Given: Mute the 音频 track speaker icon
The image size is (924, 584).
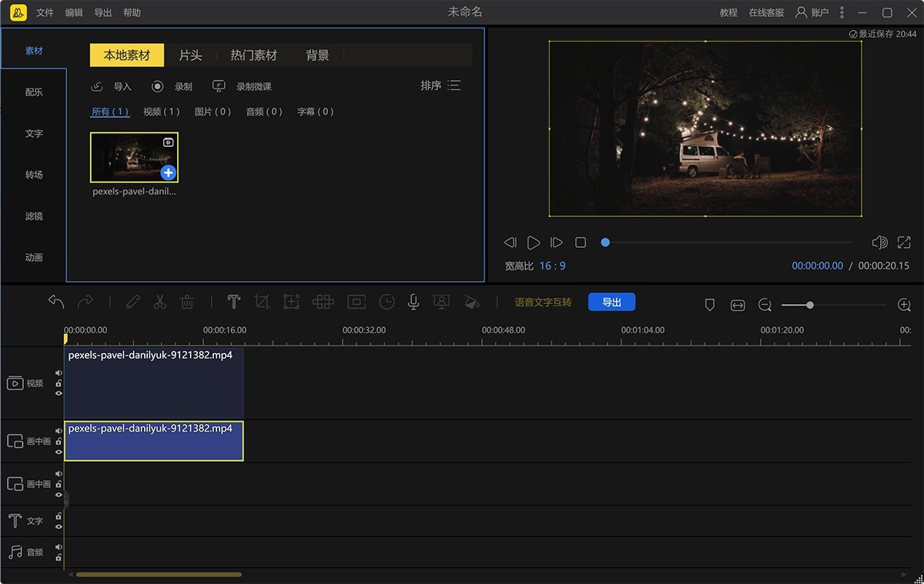Looking at the screenshot, I should [x=59, y=546].
